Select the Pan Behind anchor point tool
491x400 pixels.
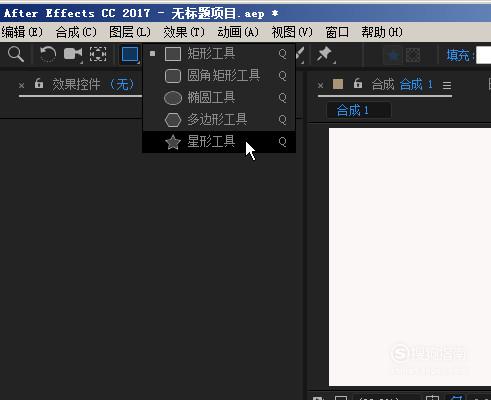point(98,54)
